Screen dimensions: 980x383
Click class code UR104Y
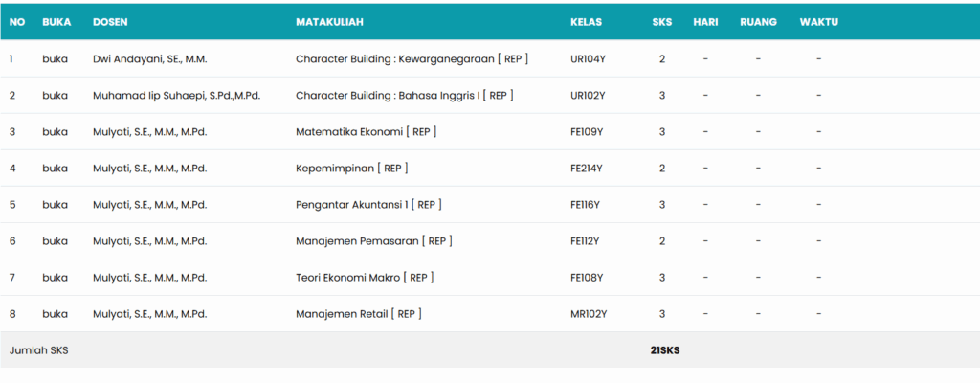(x=588, y=59)
